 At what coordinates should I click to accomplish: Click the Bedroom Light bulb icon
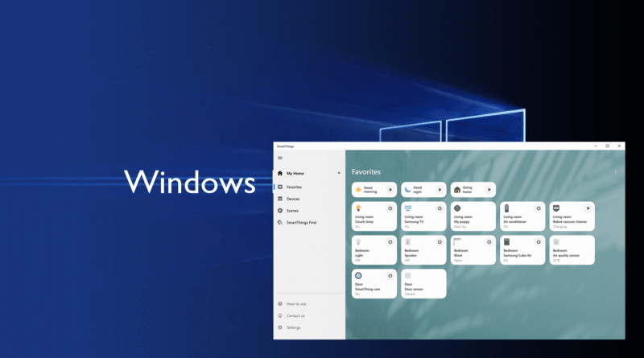358,242
